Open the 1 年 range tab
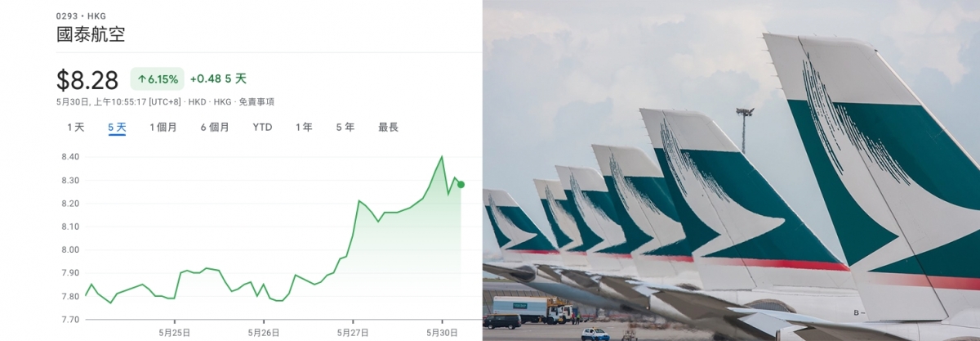The width and height of the screenshot is (980, 341). pyautogui.click(x=304, y=127)
